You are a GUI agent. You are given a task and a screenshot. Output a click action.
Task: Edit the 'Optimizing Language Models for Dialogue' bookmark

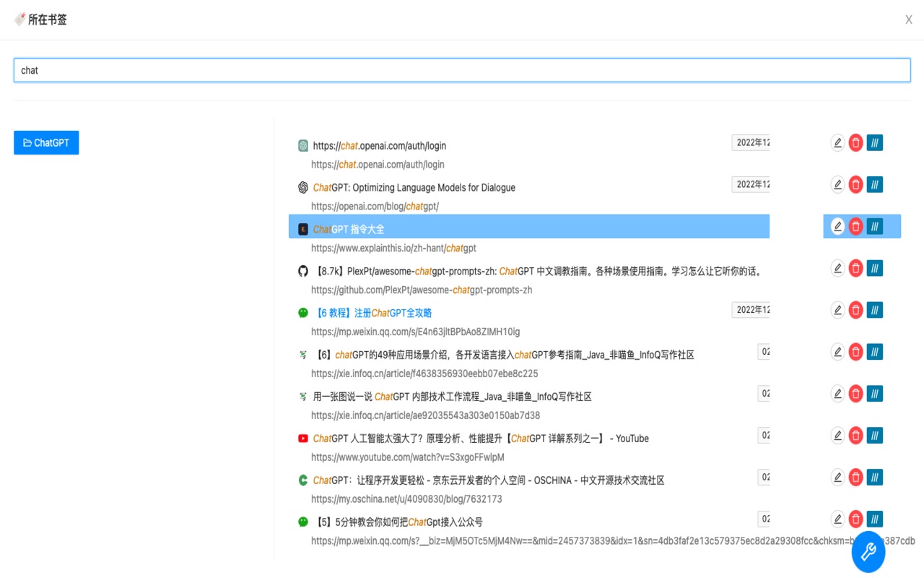[837, 185]
